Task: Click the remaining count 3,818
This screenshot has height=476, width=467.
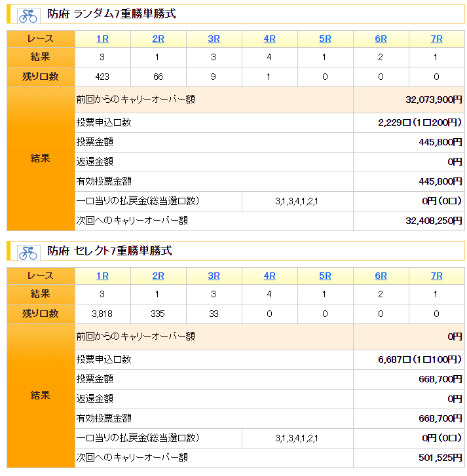Action: (102, 314)
